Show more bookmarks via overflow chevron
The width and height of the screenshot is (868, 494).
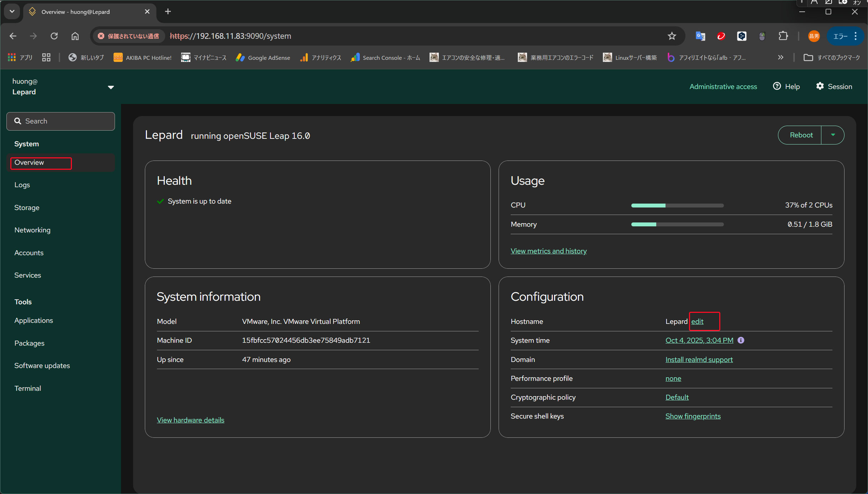(x=780, y=57)
